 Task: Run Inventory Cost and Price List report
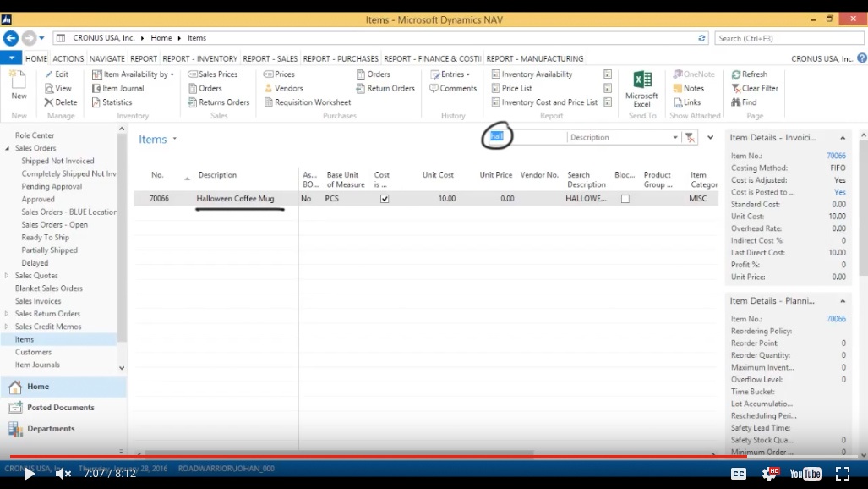[x=544, y=102]
